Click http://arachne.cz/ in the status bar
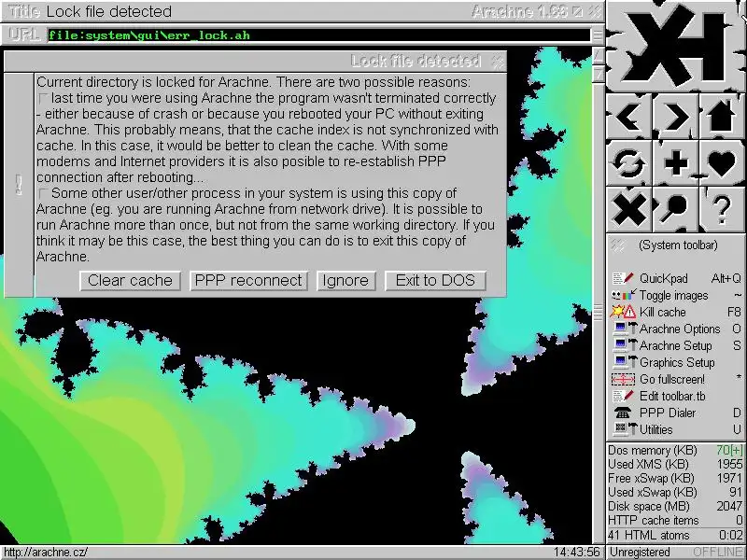The width and height of the screenshot is (747, 560). tap(46, 553)
